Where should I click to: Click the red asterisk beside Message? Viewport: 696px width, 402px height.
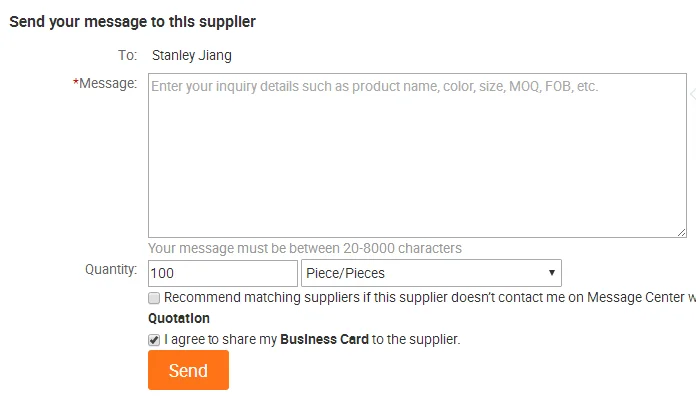(x=76, y=84)
